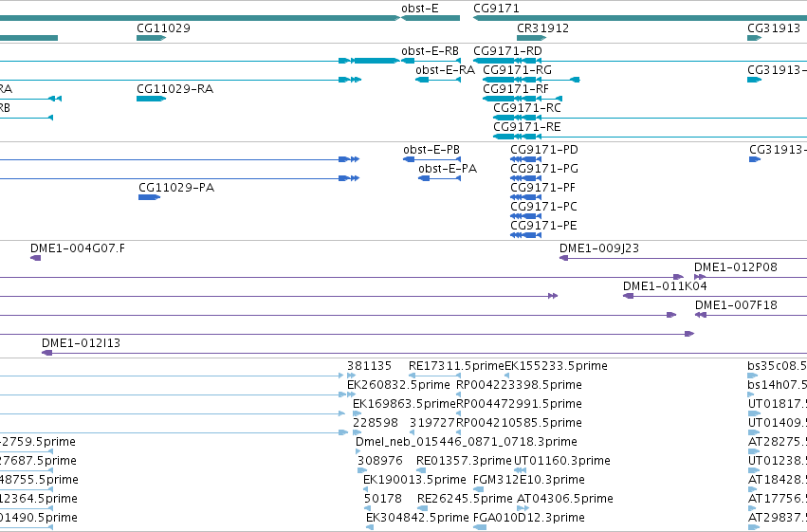Select clone DME1-007F18
This screenshot has width=807, height=532.
coord(736,305)
